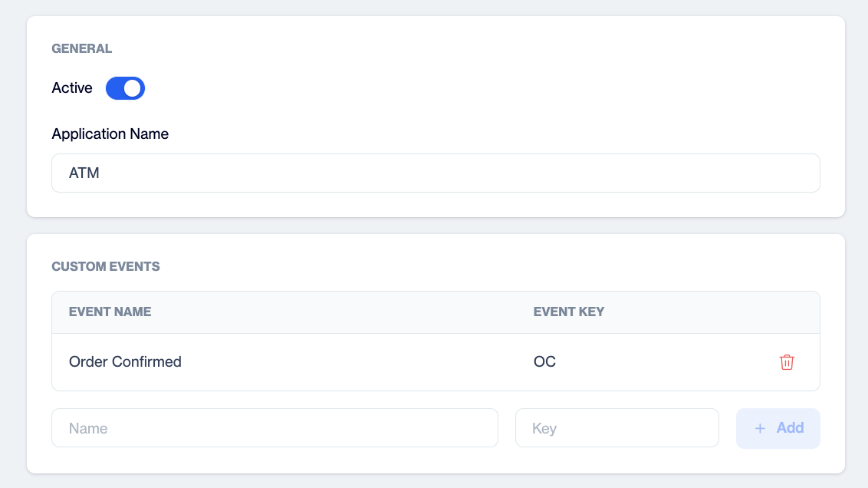Click the Application Name label
The image size is (868, 488).
110,134
